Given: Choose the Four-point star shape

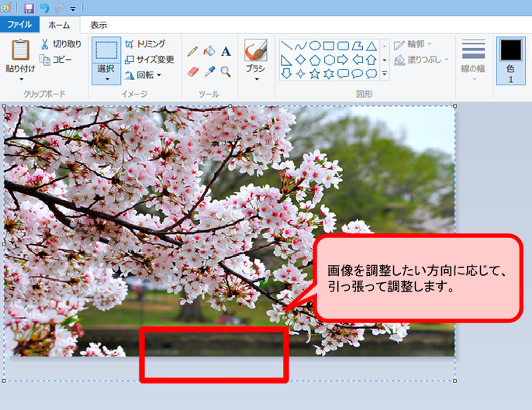Looking at the screenshot, I should [301, 74].
